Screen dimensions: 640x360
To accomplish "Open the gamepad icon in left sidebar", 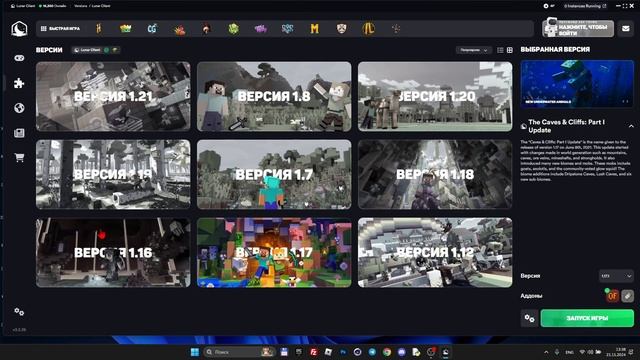I will point(19,58).
